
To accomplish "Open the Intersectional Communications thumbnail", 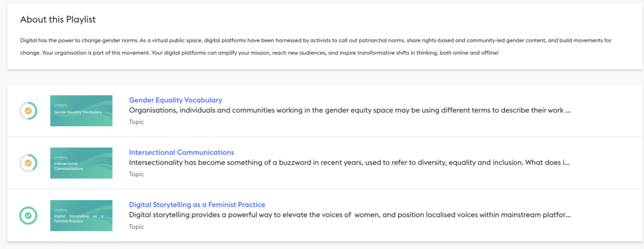I will 81,163.
